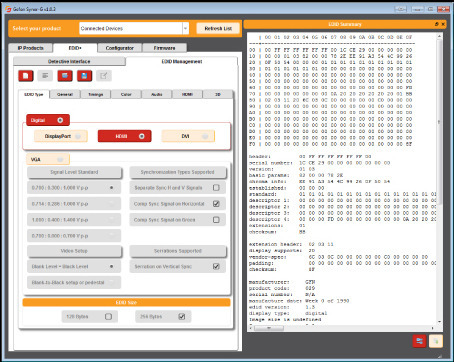Select 0.700 : 0.000 : 0.700 V p-p signal level
The image size is (454, 362).
74,236
